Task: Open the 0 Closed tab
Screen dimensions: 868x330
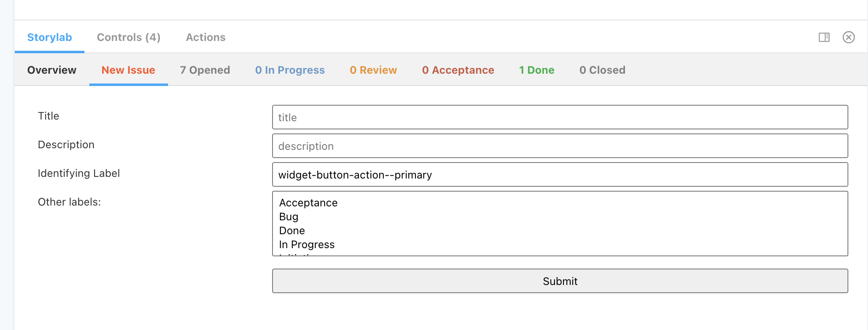Action: (602, 70)
